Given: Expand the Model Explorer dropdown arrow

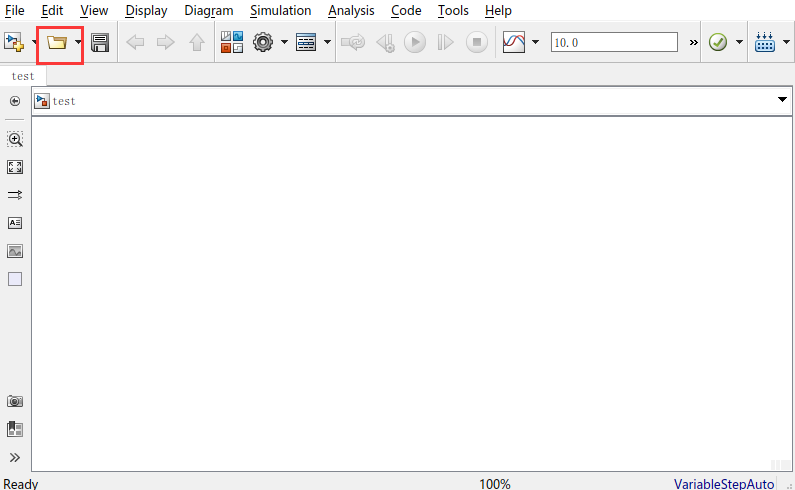Looking at the screenshot, I should coord(328,42).
